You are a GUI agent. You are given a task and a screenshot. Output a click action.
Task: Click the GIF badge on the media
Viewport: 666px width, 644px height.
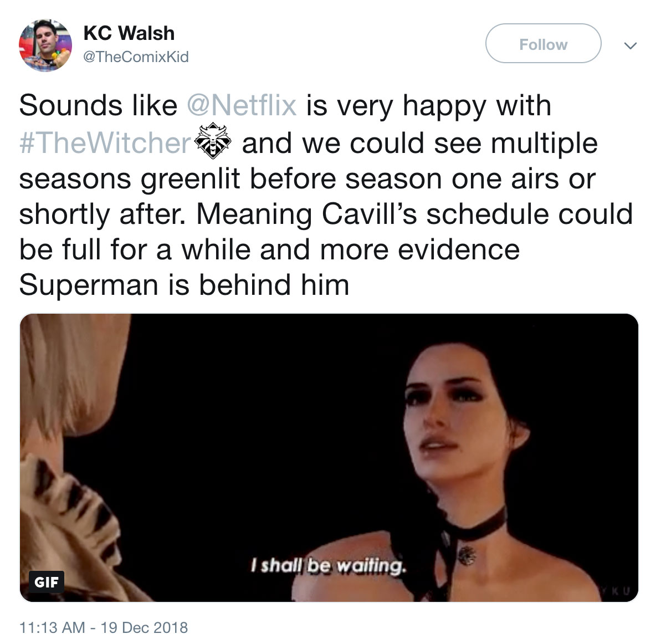pos(47,581)
